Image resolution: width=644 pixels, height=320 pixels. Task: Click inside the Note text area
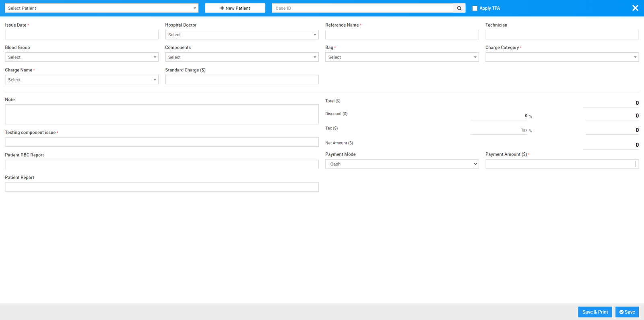click(161, 114)
